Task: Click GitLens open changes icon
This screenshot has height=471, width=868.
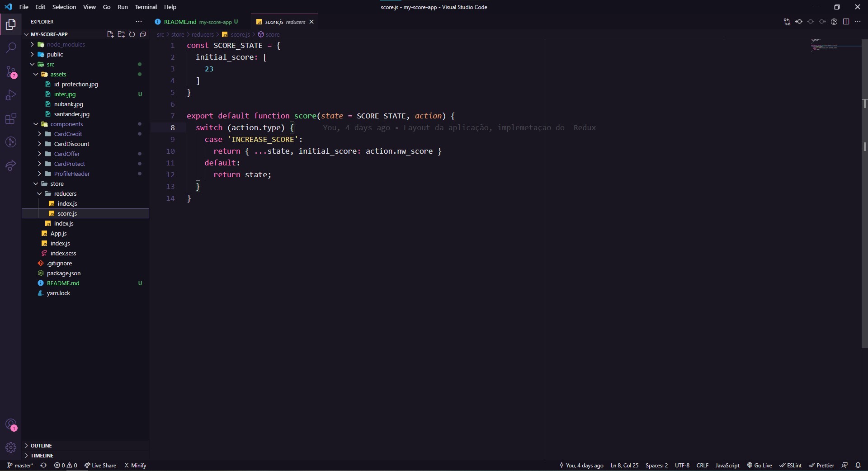Action: (x=787, y=22)
